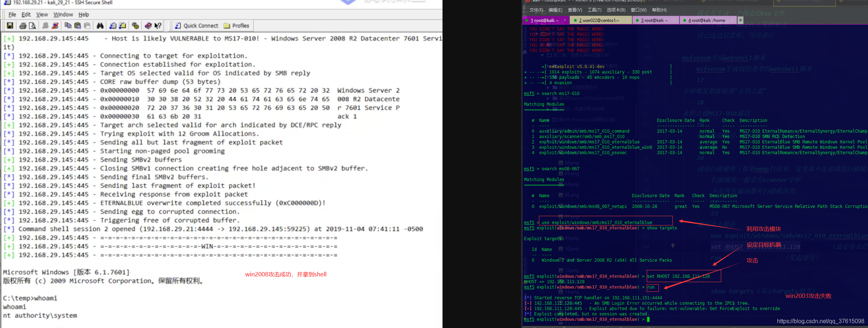The width and height of the screenshot is (868, 328).
Task: Open the 帮助(H) menu in Xshell
Action: (659, 10)
